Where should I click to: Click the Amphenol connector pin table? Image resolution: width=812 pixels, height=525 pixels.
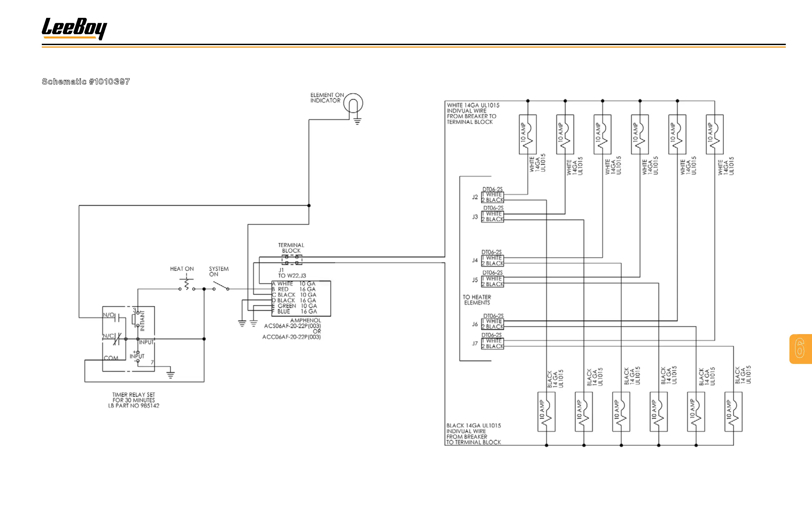pyautogui.click(x=301, y=298)
